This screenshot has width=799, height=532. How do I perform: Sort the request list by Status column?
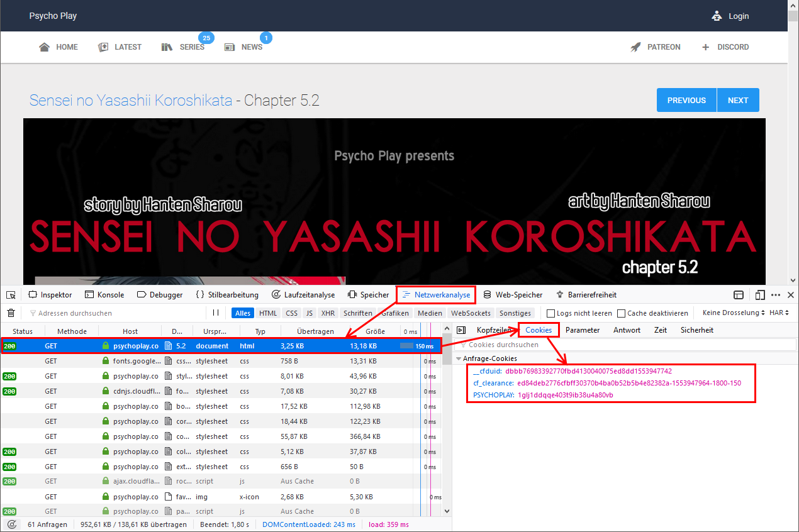pyautogui.click(x=23, y=331)
